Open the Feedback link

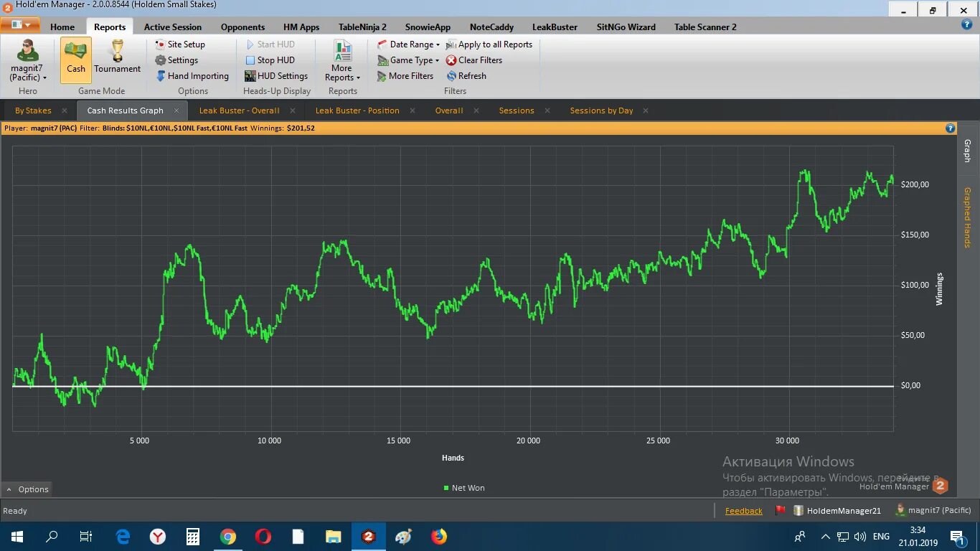coord(743,511)
